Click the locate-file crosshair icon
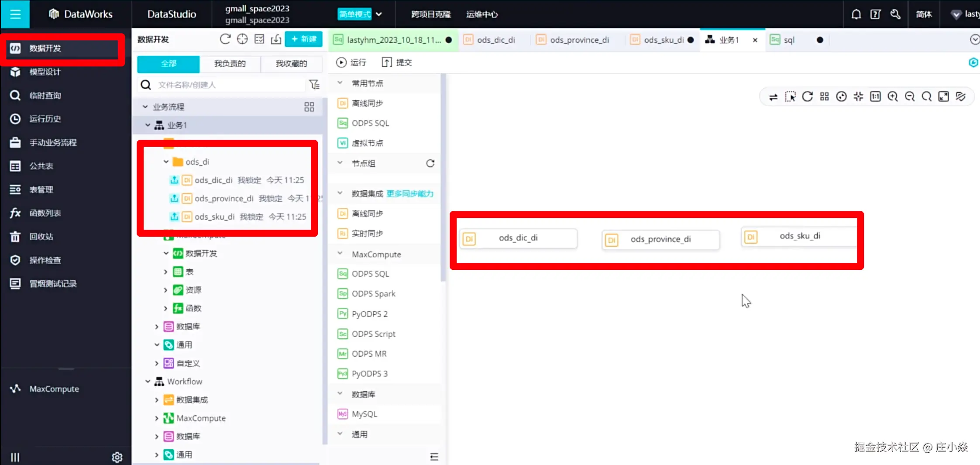This screenshot has height=465, width=980. [242, 39]
